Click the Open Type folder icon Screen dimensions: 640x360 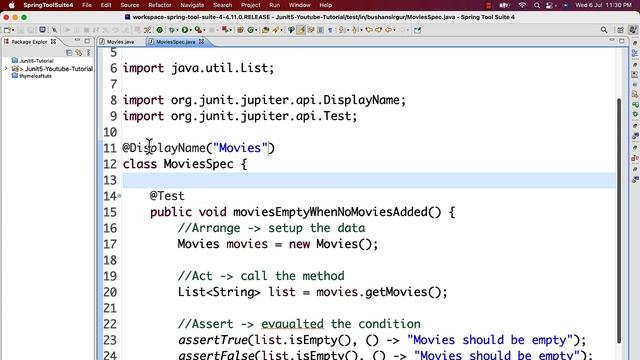(265, 30)
